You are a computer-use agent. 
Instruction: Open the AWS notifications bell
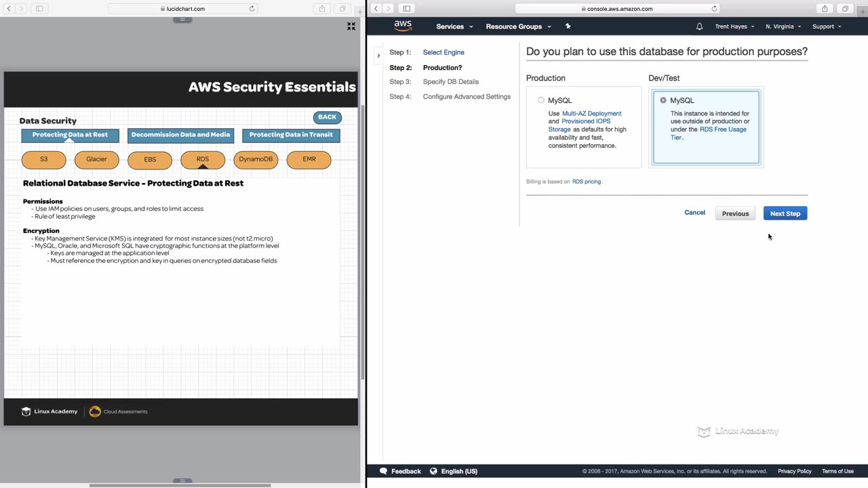tap(700, 26)
